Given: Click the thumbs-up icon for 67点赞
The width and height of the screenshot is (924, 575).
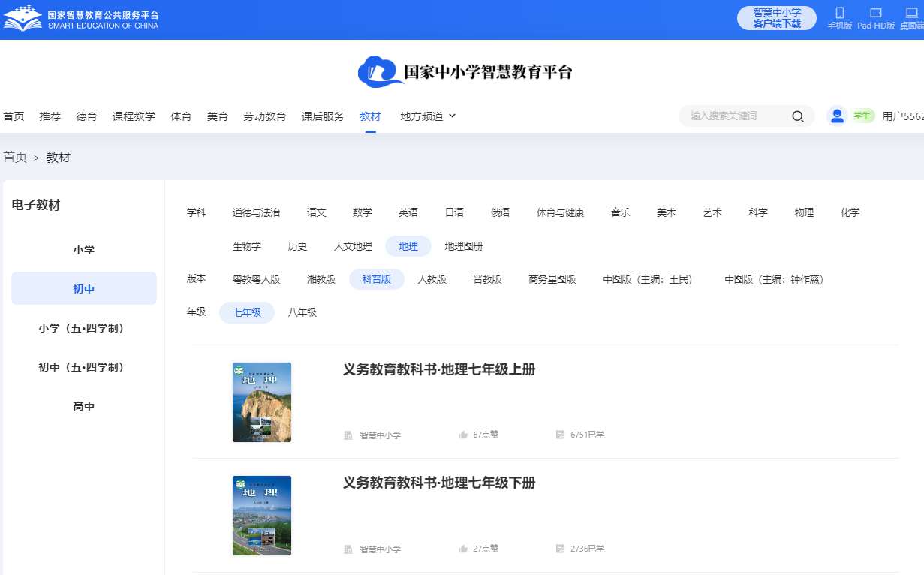Looking at the screenshot, I should click(x=463, y=435).
